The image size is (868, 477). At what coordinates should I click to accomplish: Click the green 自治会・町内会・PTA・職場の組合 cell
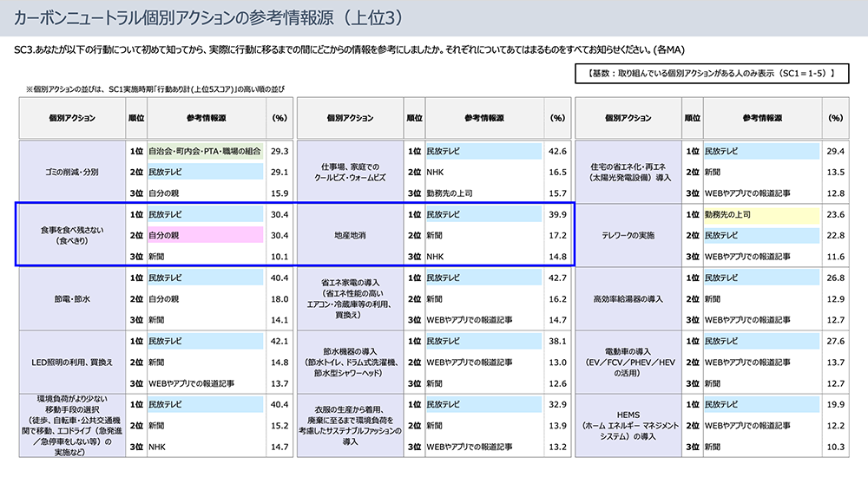205,150
